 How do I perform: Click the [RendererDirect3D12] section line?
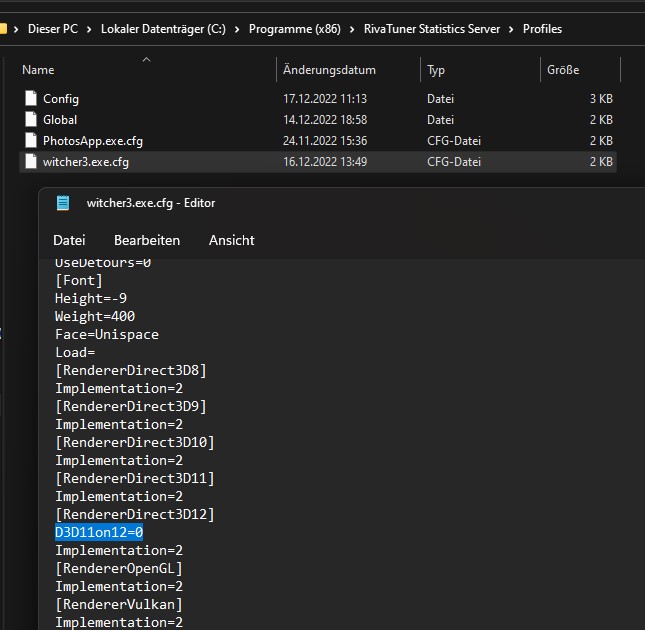135,514
